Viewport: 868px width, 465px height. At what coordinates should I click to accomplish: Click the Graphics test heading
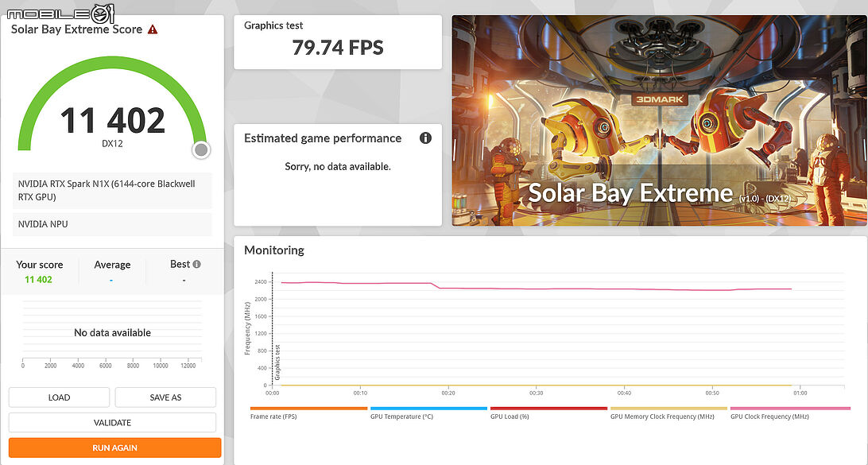tap(273, 25)
